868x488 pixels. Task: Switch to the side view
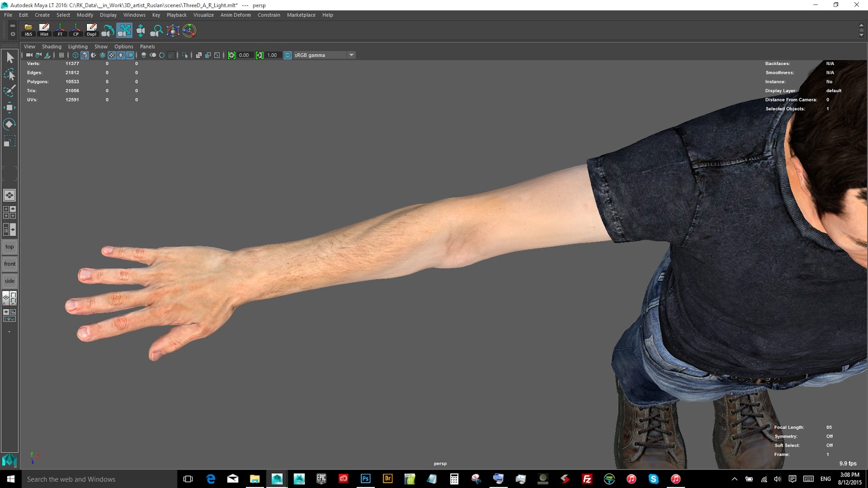click(10, 281)
